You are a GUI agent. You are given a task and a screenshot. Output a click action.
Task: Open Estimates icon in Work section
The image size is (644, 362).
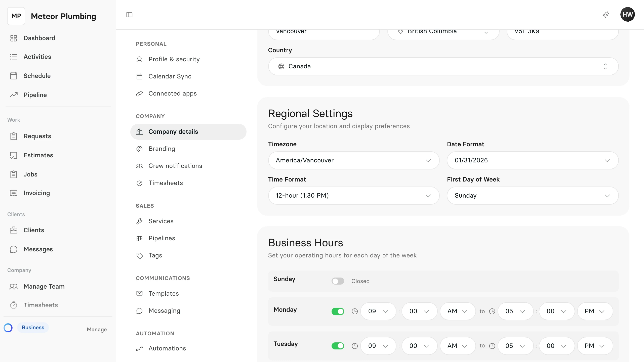point(14,155)
